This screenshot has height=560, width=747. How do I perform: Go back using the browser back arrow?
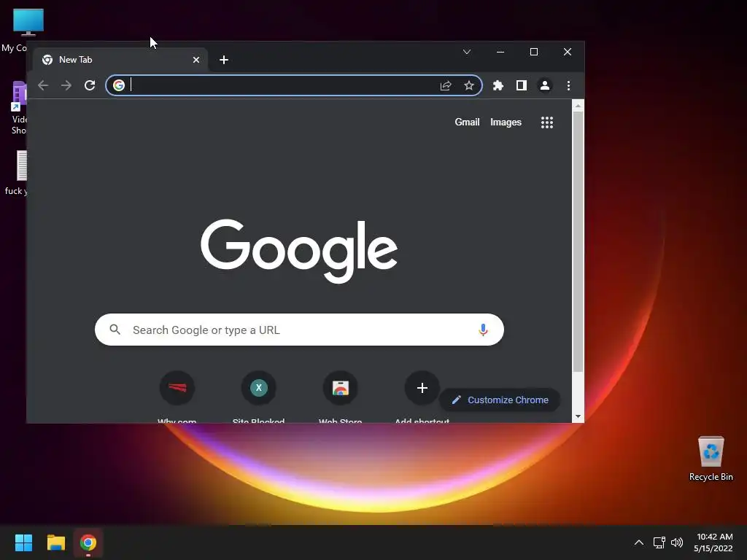pos(43,86)
